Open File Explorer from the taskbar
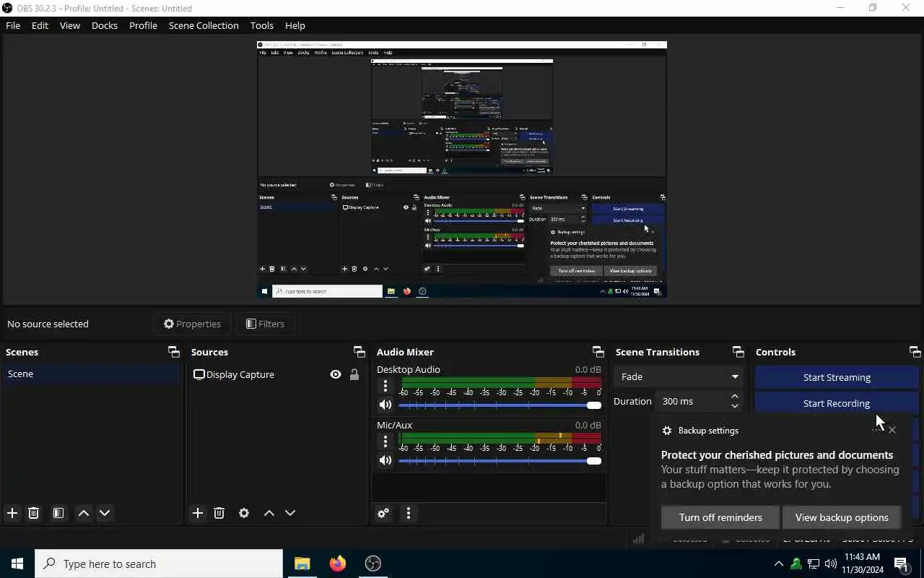The width and height of the screenshot is (924, 578). coord(302,564)
